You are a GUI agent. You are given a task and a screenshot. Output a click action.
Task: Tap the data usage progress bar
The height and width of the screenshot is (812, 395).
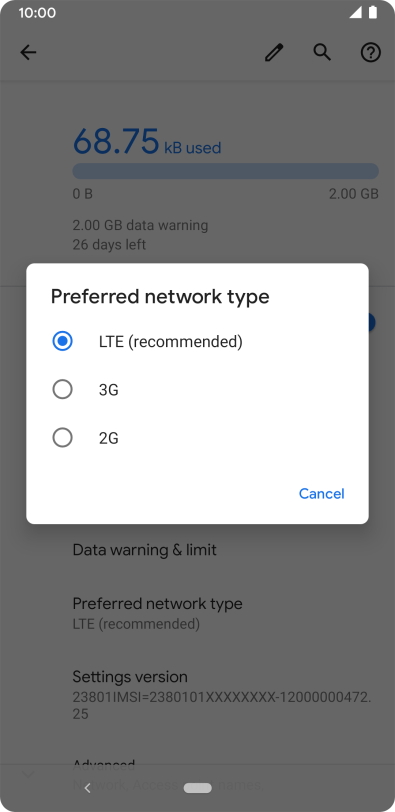point(226,171)
